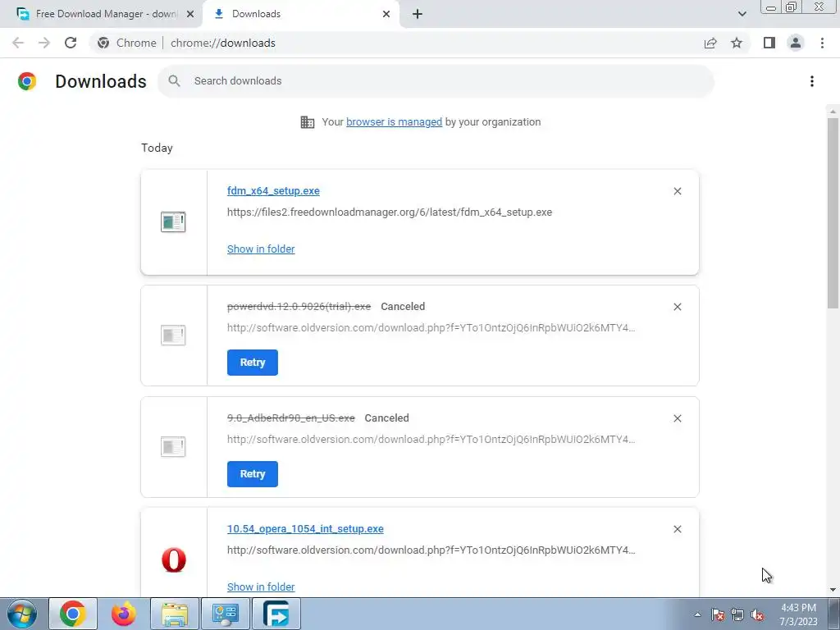Select the Downloads tab
The height and width of the screenshot is (630, 840).
point(300,14)
